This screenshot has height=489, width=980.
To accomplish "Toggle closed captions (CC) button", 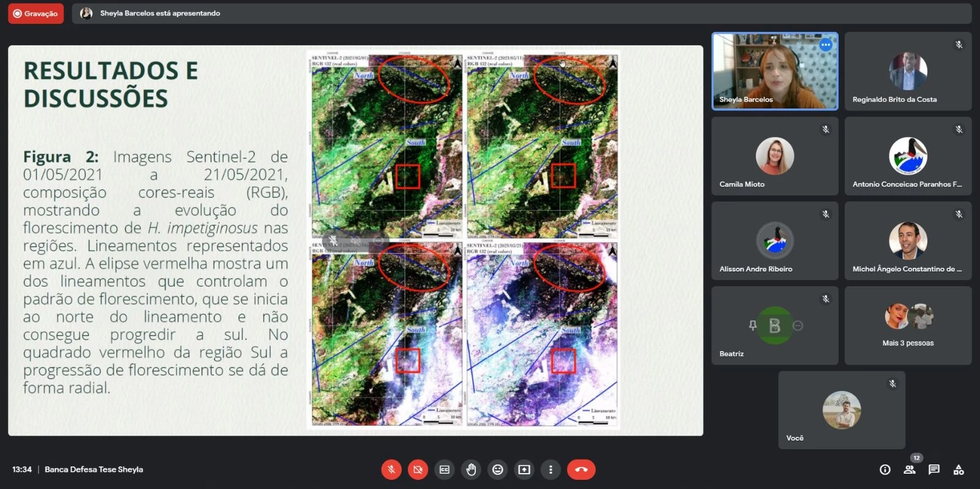I will point(445,469).
